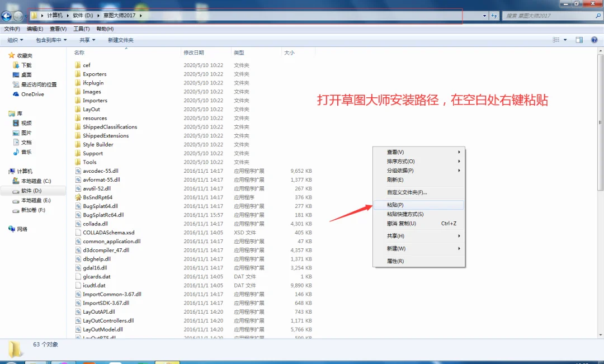This screenshot has height=364, width=604.
Task: Click the 新建文件夹 button
Action: click(x=121, y=40)
